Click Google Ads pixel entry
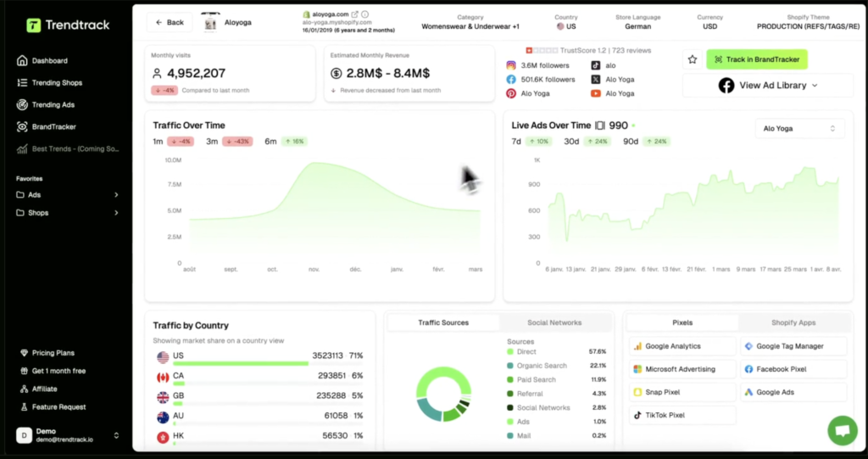Image resolution: width=868 pixels, height=459 pixels. click(793, 393)
